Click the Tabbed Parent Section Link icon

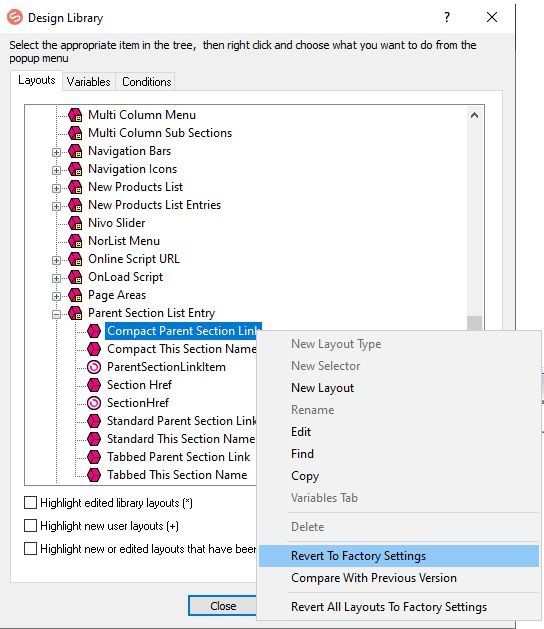point(94,457)
